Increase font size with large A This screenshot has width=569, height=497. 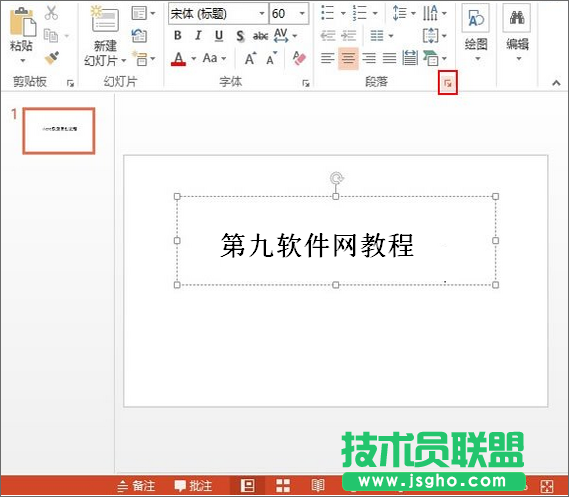[250, 58]
